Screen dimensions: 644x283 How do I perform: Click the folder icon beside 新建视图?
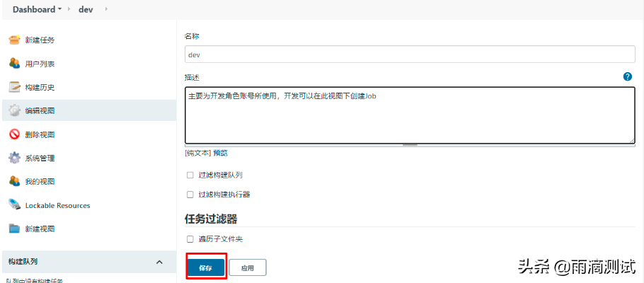(14, 229)
